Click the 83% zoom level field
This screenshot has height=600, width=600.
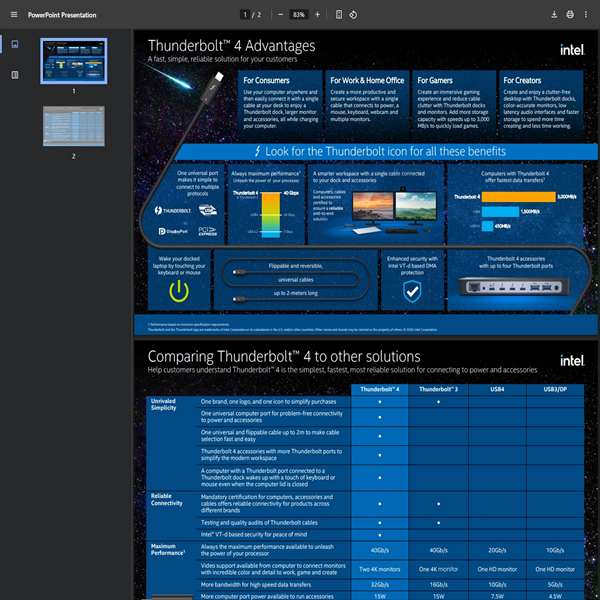tap(298, 15)
